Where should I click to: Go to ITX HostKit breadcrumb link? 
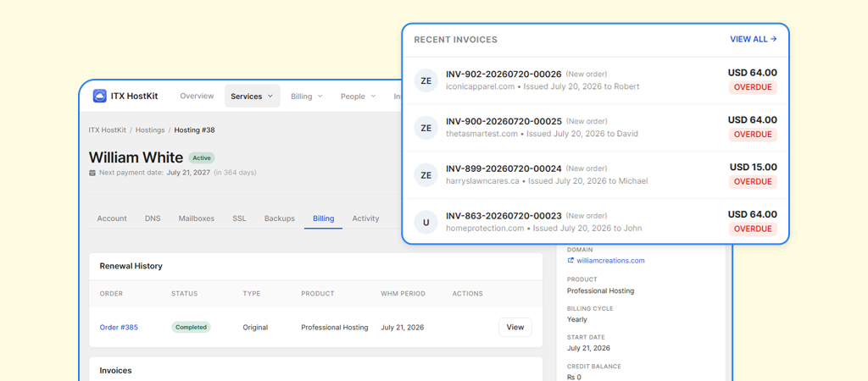point(108,130)
